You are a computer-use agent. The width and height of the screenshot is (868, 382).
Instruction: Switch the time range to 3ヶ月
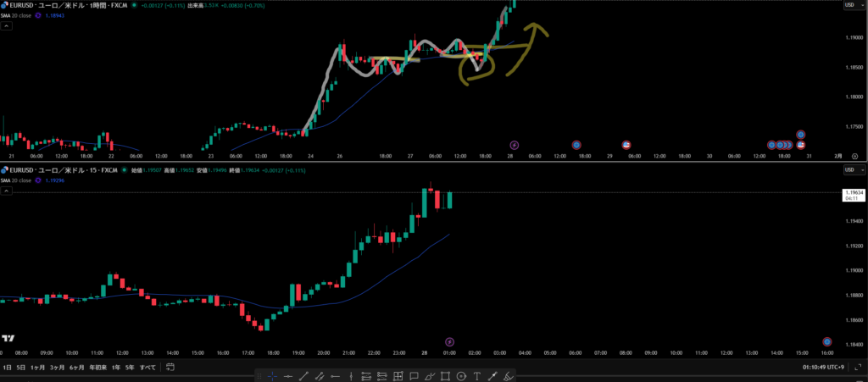point(57,368)
